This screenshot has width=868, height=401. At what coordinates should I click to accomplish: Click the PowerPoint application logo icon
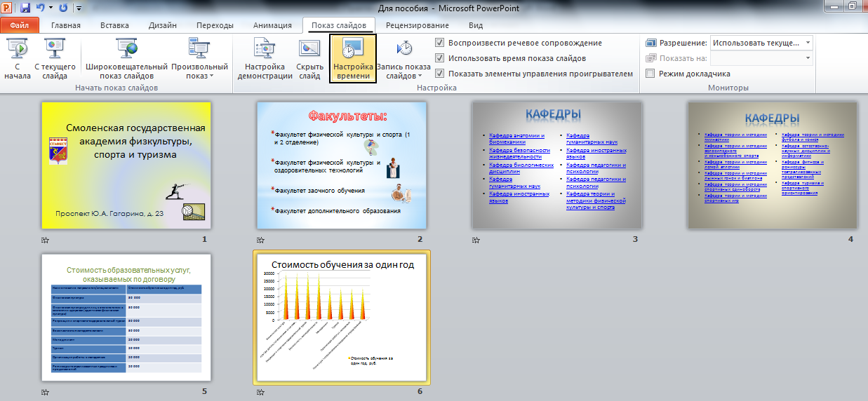pyautogui.click(x=8, y=8)
